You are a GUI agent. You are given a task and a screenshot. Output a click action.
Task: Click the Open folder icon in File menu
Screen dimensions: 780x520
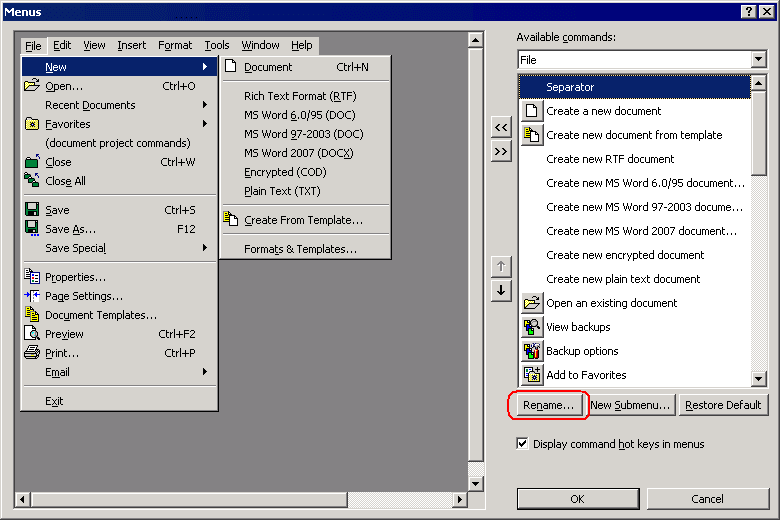click(x=32, y=86)
